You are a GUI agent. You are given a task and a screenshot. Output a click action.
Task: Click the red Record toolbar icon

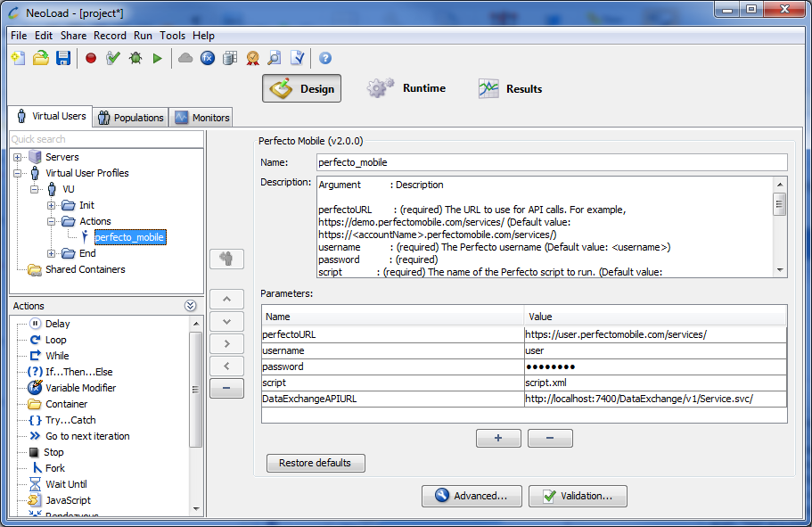tap(91, 58)
